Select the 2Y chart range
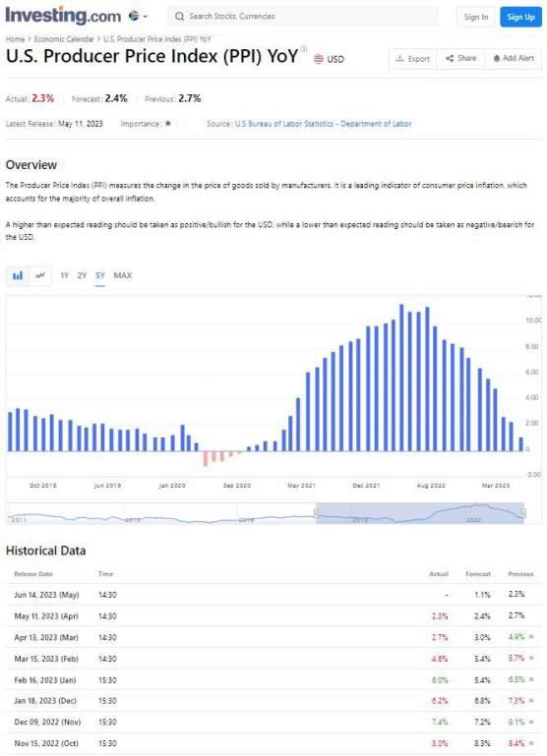The height and width of the screenshot is (756, 547). [x=82, y=276]
